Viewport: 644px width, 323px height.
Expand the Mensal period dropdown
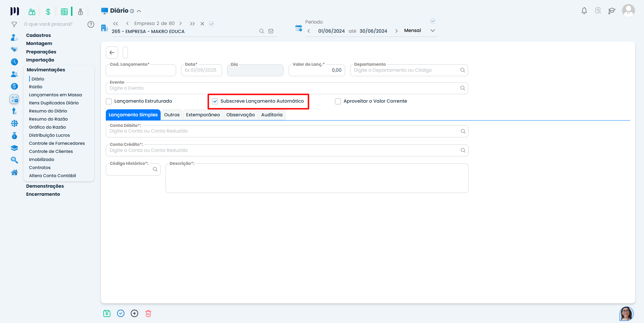pyautogui.click(x=433, y=31)
